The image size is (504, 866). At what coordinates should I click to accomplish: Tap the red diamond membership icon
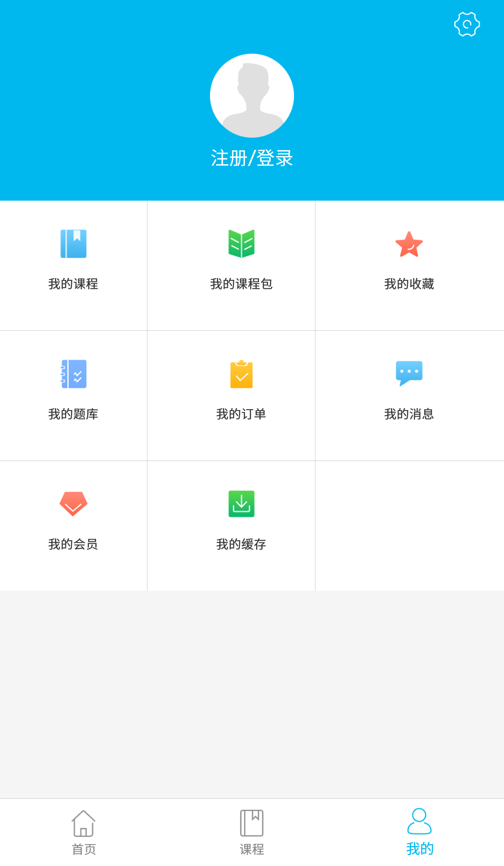[x=73, y=503]
